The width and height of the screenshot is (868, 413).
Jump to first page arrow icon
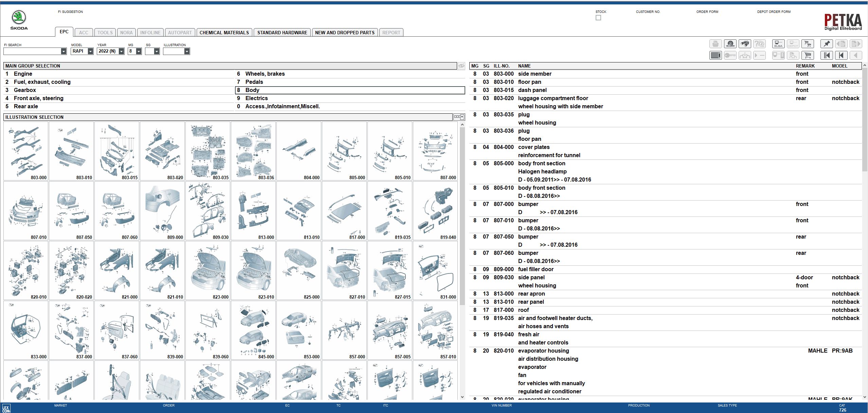pos(827,55)
